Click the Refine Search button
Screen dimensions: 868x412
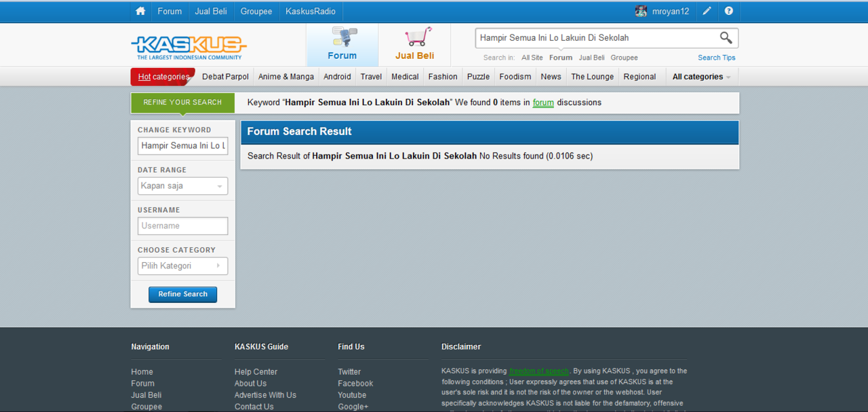pyautogui.click(x=183, y=294)
